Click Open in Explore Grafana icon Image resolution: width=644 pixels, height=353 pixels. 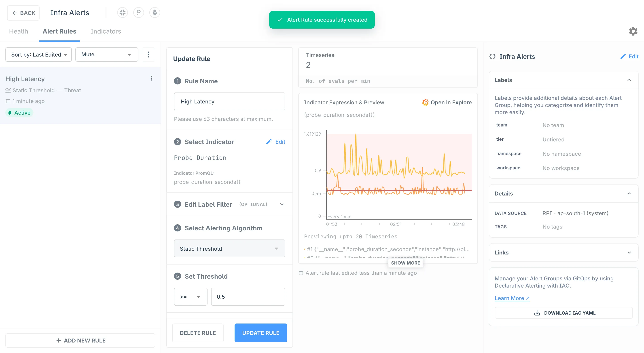pyautogui.click(x=425, y=102)
